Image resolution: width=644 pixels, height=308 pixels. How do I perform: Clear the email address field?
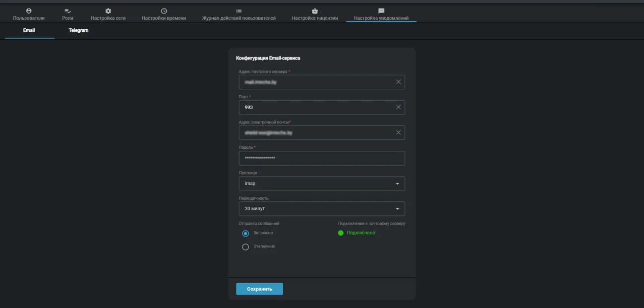pyautogui.click(x=398, y=132)
